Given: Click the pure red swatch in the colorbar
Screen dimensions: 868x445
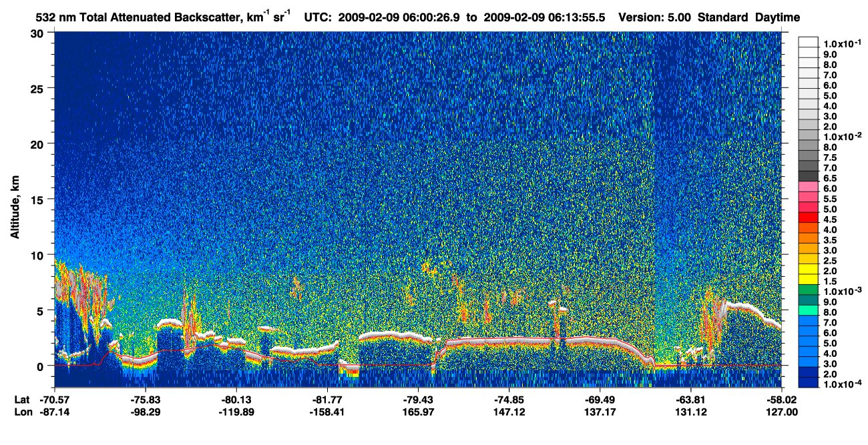Looking at the screenshot, I should (809, 217).
